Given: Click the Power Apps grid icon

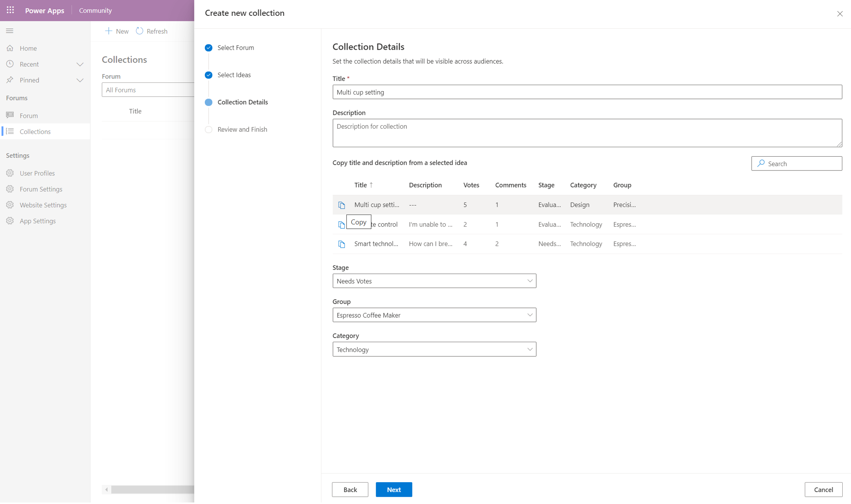Looking at the screenshot, I should coord(10,10).
